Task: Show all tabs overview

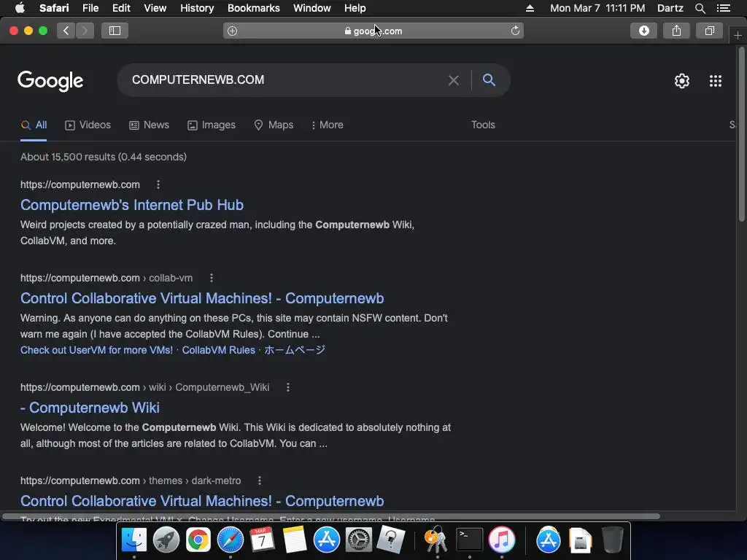Action: pos(709,31)
